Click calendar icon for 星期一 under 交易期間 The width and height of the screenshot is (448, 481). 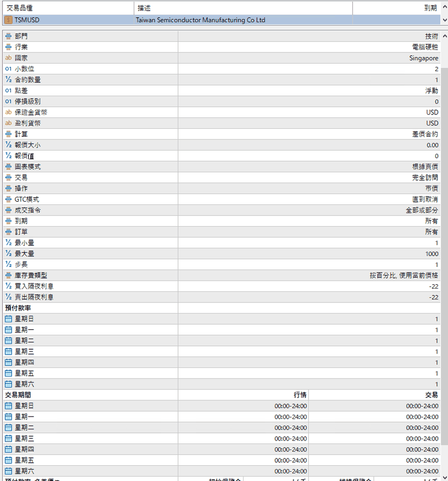tap(8, 417)
